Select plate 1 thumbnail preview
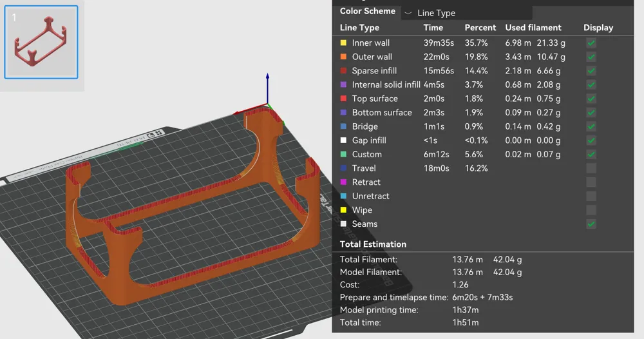 pyautogui.click(x=41, y=42)
